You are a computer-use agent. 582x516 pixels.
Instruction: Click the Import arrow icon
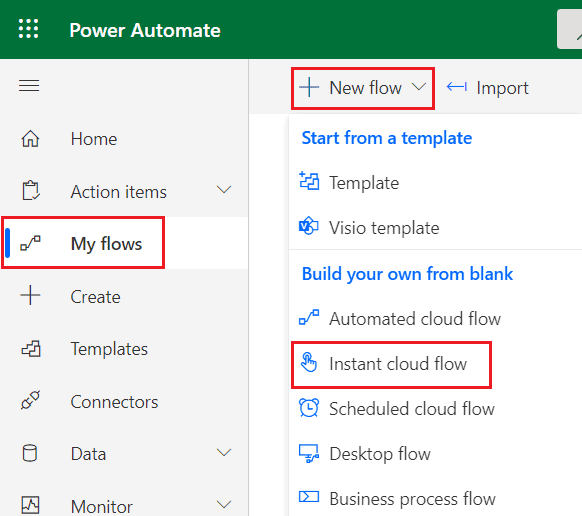coord(457,87)
